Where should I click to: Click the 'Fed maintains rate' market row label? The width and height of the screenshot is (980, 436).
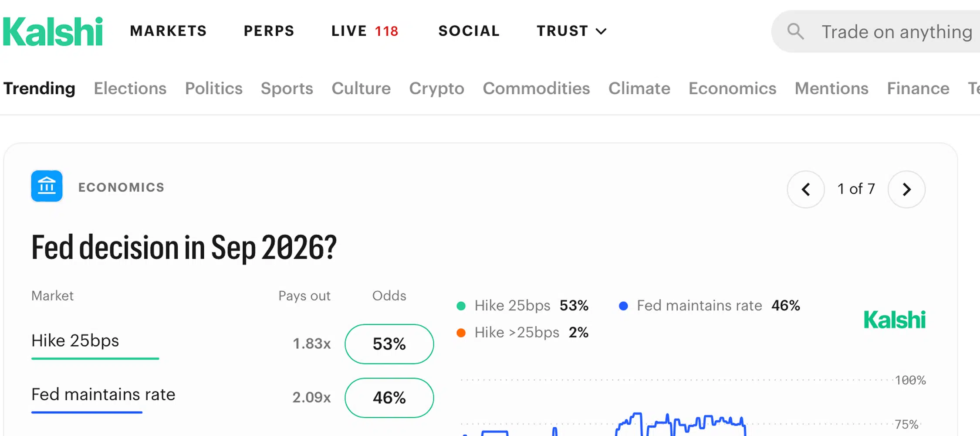pos(103,395)
